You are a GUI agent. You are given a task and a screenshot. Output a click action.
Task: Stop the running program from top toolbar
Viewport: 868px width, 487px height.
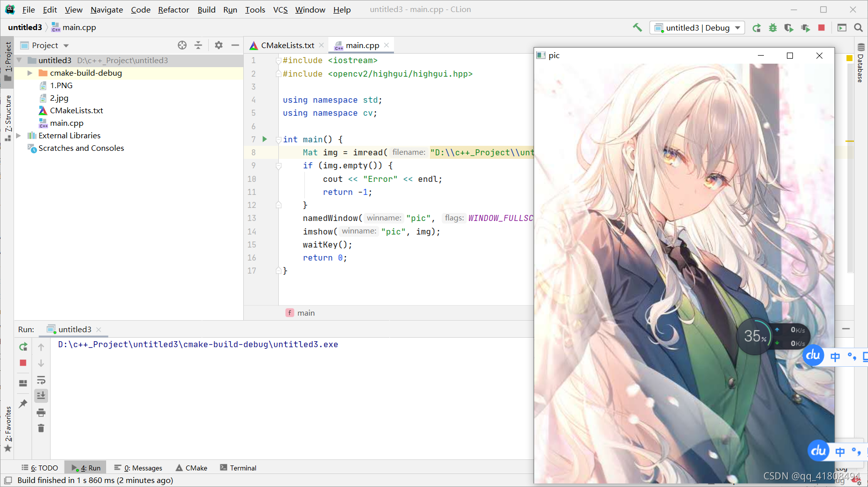(x=821, y=28)
